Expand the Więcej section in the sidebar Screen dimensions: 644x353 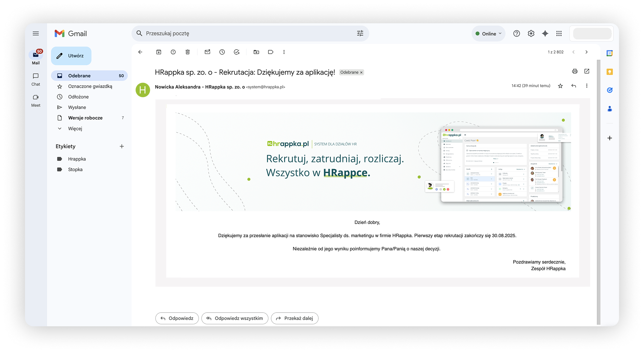[75, 129]
